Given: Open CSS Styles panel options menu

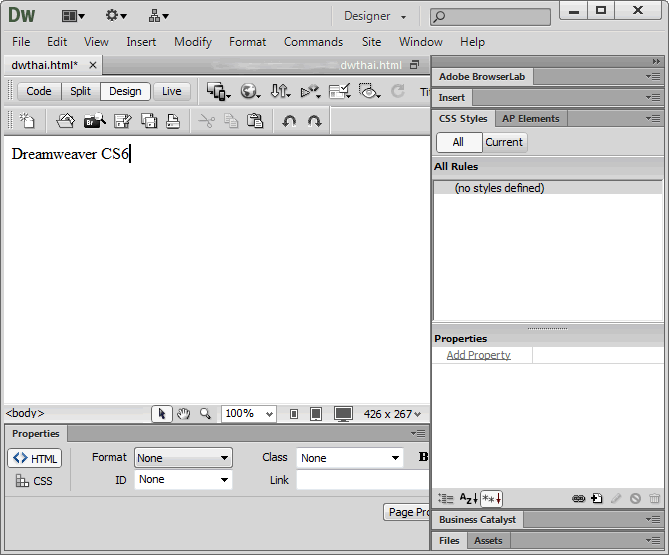Looking at the screenshot, I should pos(653,119).
